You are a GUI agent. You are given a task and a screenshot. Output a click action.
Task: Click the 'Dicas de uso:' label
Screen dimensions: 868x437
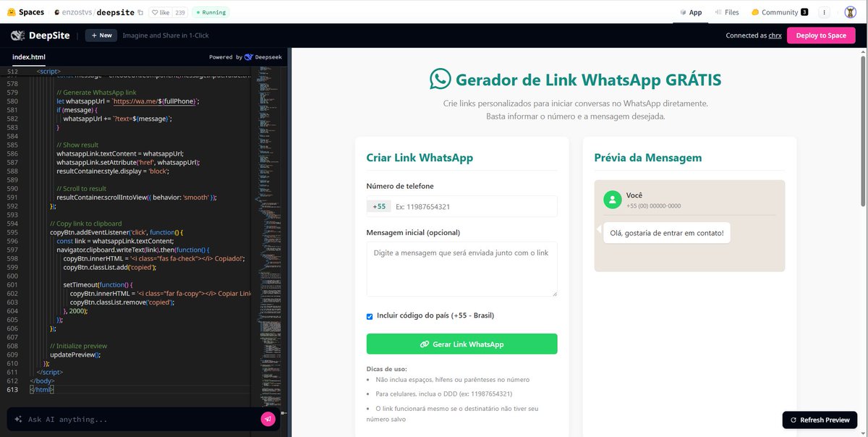tap(387, 369)
